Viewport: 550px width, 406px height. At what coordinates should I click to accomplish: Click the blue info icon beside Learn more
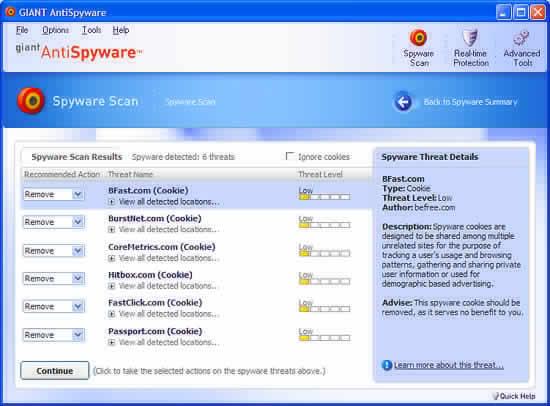pyautogui.click(x=387, y=365)
